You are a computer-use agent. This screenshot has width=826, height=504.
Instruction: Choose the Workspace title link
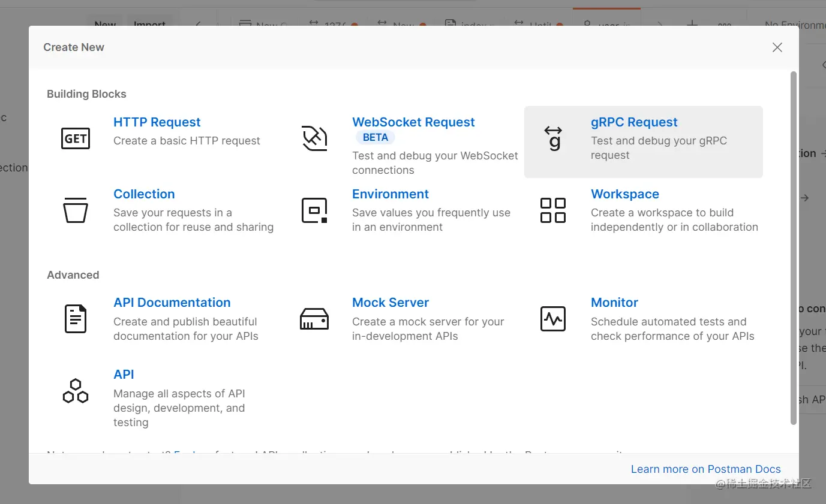coord(625,194)
